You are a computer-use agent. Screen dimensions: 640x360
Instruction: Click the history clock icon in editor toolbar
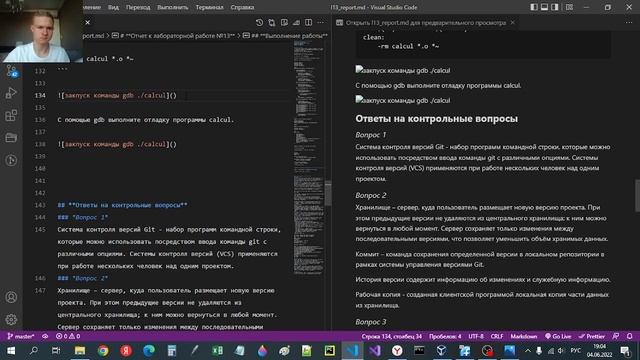click(259, 22)
